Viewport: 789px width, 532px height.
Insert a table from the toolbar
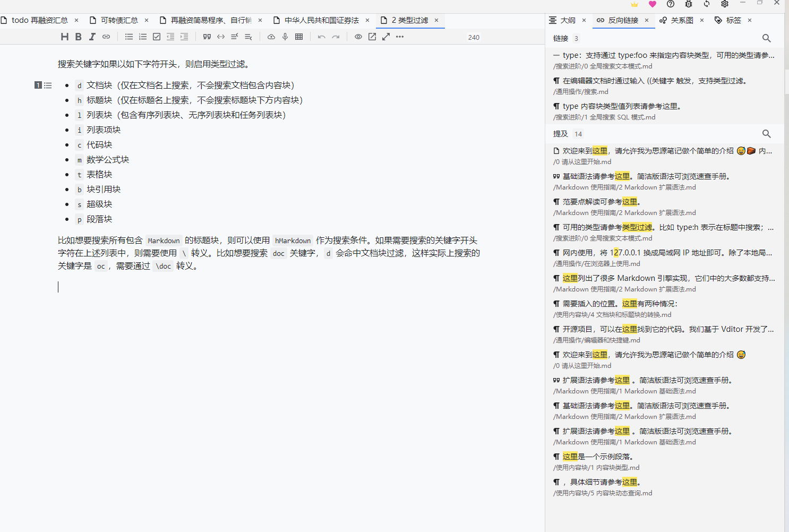[x=299, y=37]
